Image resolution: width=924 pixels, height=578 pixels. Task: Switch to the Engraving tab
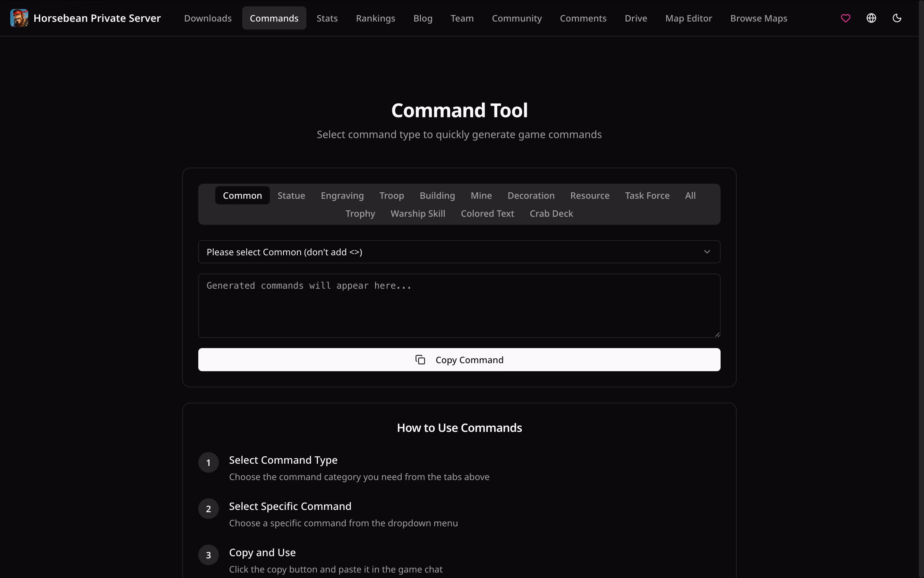pyautogui.click(x=342, y=195)
